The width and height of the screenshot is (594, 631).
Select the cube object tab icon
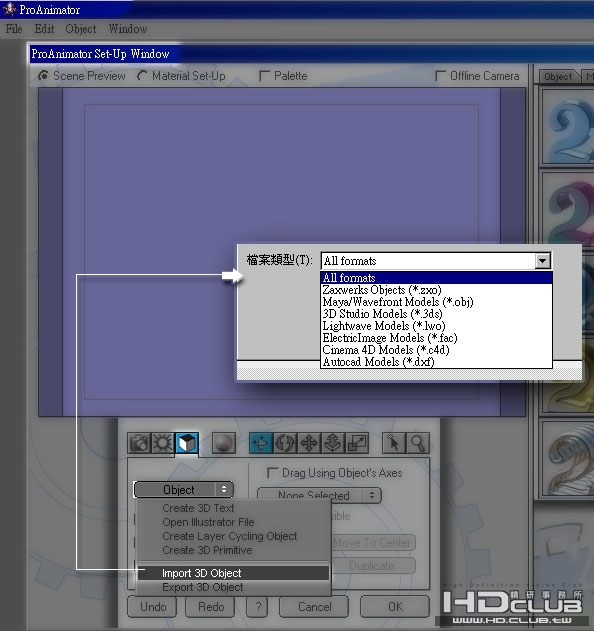tap(187, 443)
